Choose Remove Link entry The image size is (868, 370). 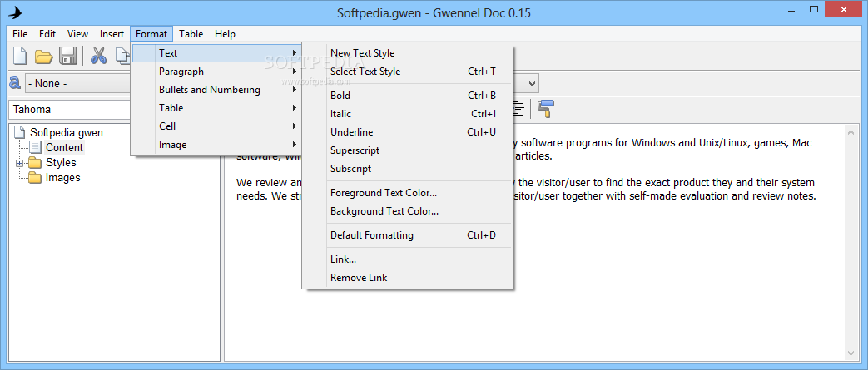tap(408, 278)
